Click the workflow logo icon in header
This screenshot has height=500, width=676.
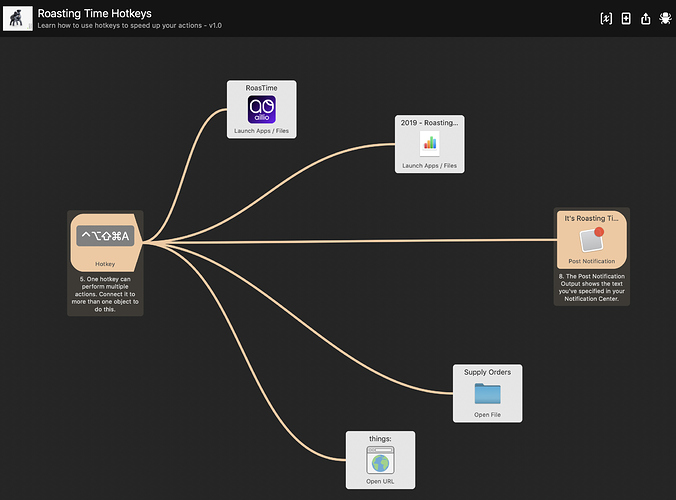(18, 18)
